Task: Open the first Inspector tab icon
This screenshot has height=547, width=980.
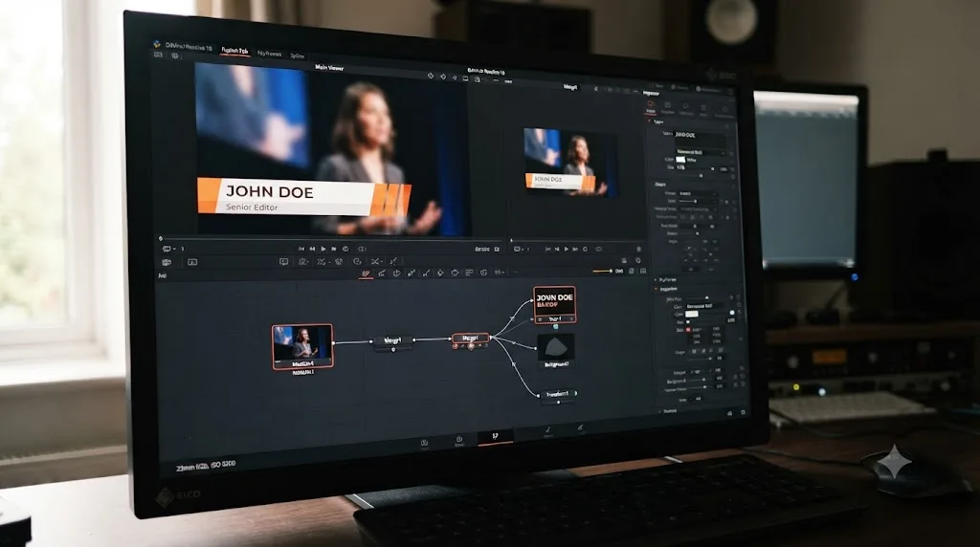Action: point(651,108)
